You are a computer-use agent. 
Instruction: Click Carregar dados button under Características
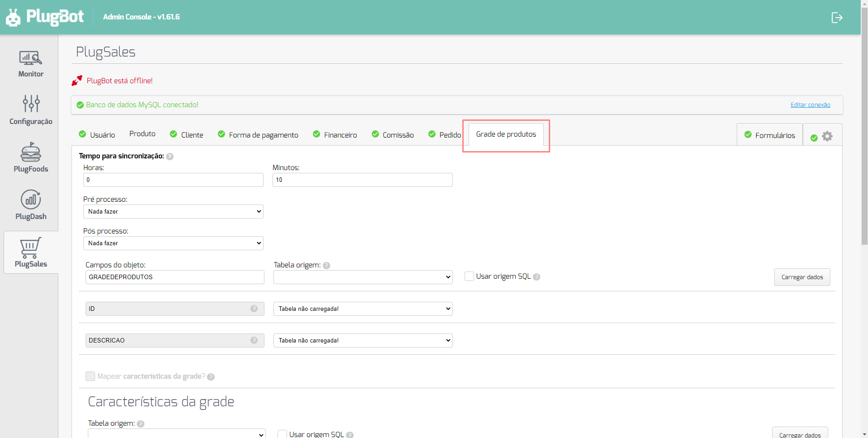coord(800,433)
